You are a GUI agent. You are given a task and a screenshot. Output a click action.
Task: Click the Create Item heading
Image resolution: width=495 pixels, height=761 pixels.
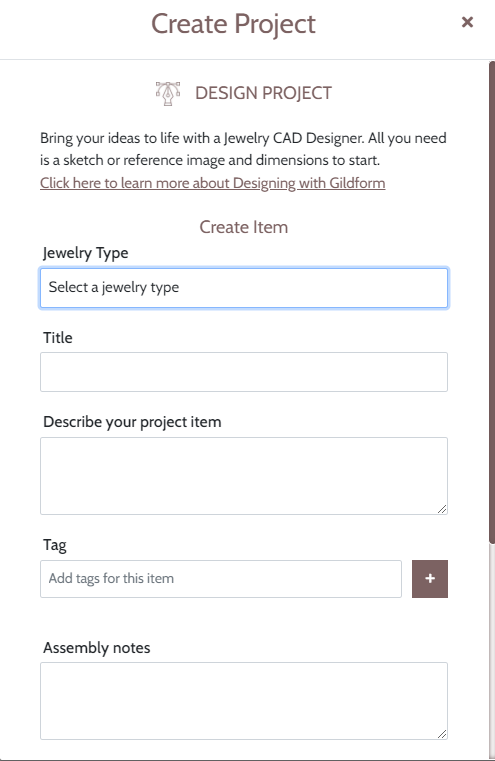click(x=244, y=227)
